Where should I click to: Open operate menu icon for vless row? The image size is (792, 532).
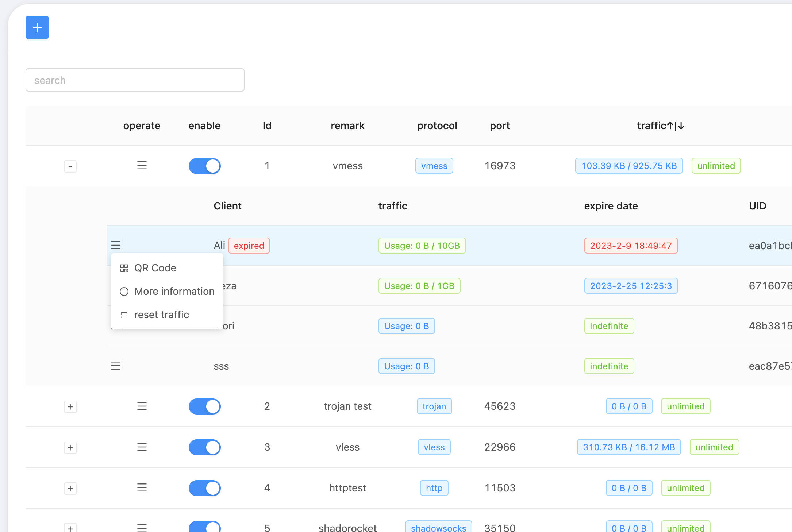142,447
